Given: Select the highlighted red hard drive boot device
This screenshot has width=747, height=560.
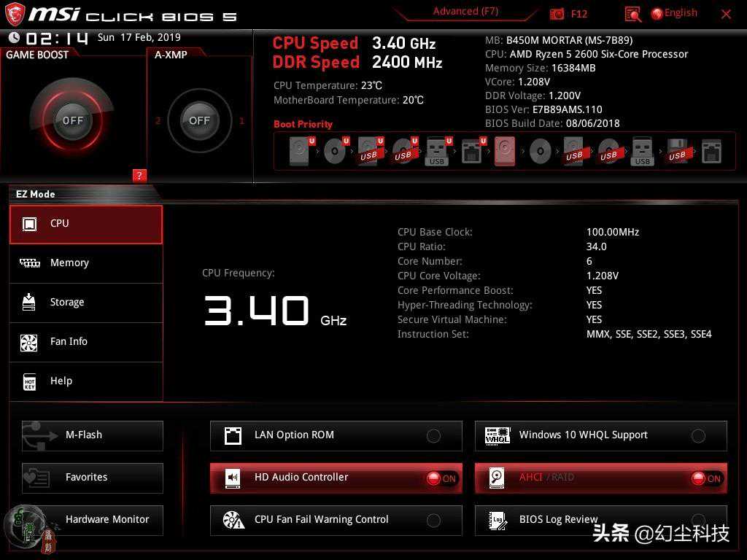Looking at the screenshot, I should tap(505, 152).
